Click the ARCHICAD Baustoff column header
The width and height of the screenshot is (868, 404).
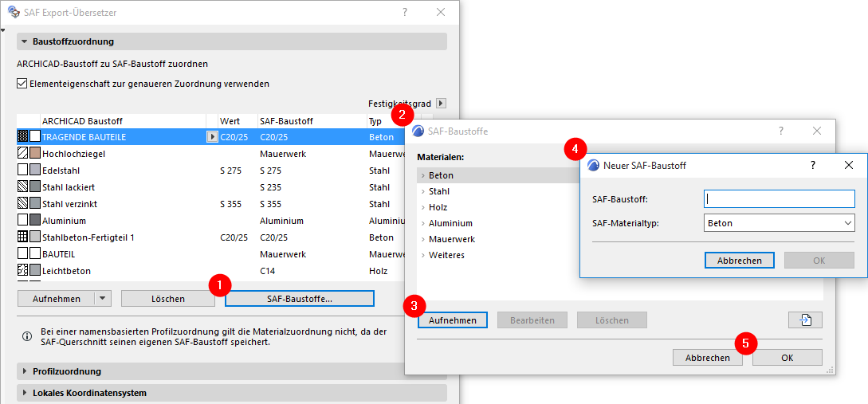pos(123,120)
